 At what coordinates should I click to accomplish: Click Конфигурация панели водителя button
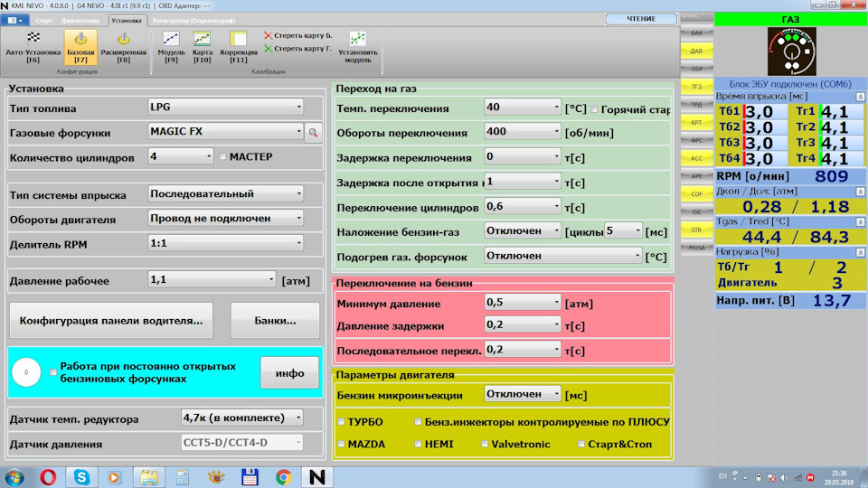pyautogui.click(x=110, y=320)
